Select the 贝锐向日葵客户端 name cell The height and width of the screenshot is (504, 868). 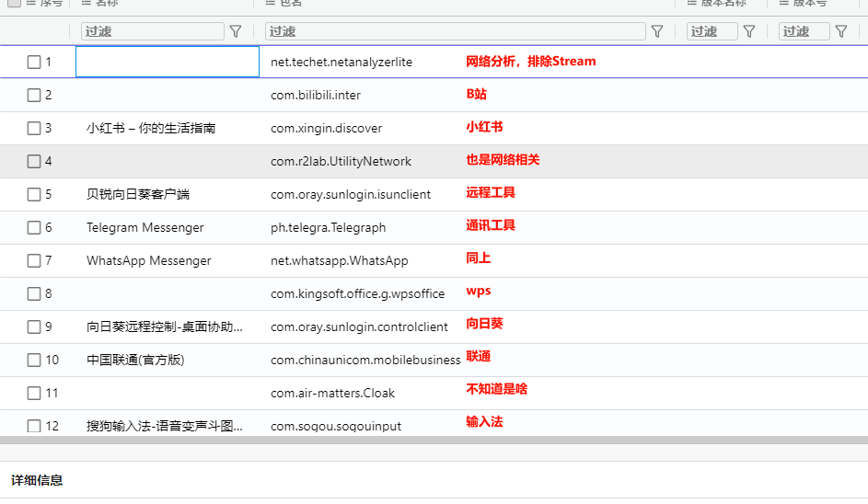[138, 195]
